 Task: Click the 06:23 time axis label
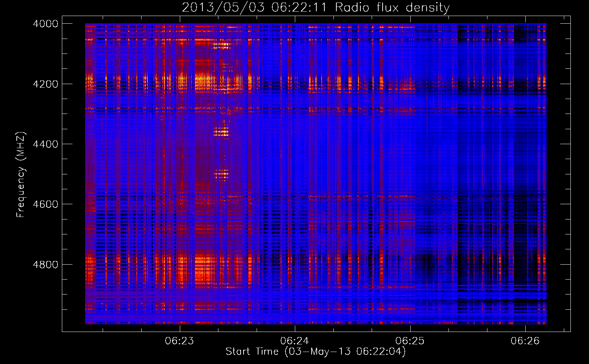pyautogui.click(x=179, y=341)
